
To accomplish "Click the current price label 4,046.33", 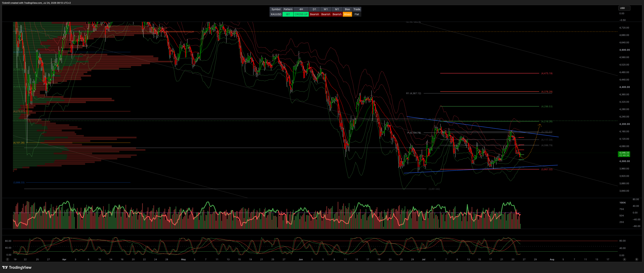I will pos(624,153).
